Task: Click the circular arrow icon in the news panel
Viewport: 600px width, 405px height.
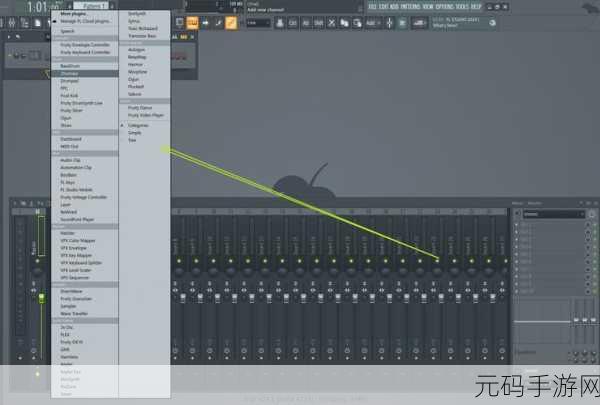Action: pos(492,23)
